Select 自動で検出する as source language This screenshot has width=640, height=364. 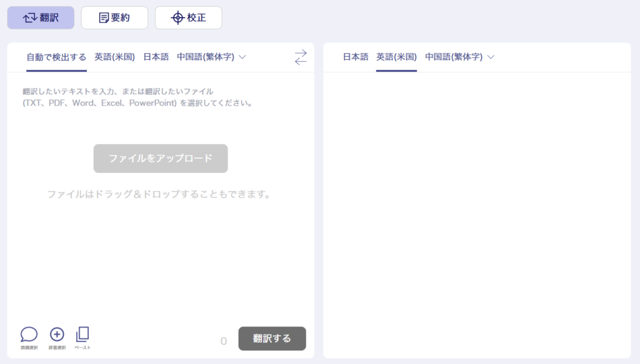pos(56,57)
